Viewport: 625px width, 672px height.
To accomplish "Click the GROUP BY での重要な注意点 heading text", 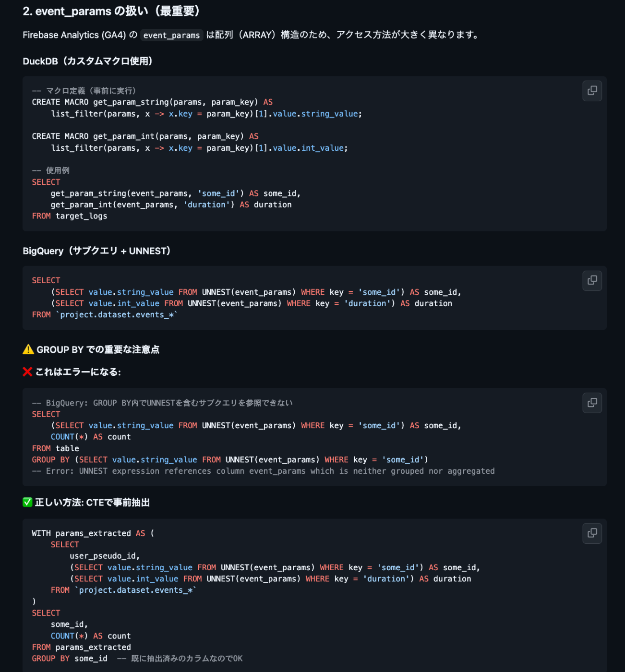I will [98, 349].
